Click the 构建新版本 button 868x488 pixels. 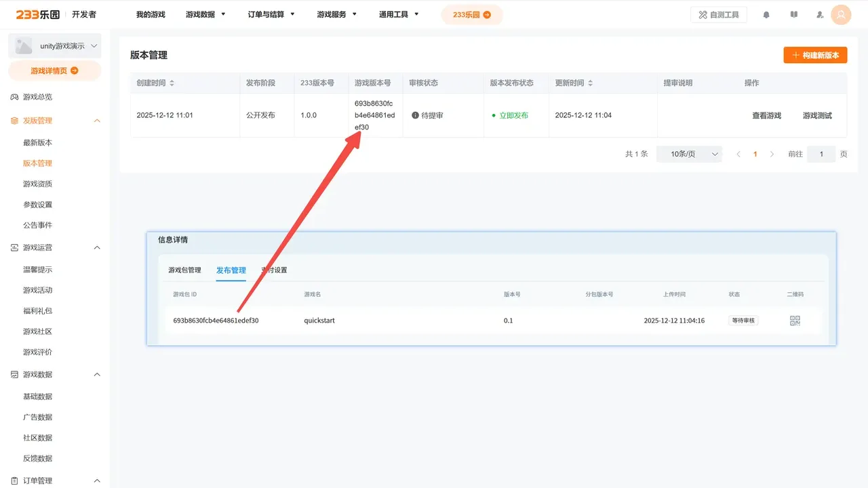tap(815, 56)
